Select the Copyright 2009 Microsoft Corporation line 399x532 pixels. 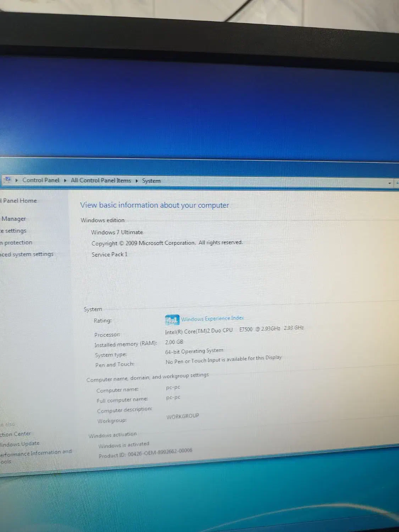[167, 243]
